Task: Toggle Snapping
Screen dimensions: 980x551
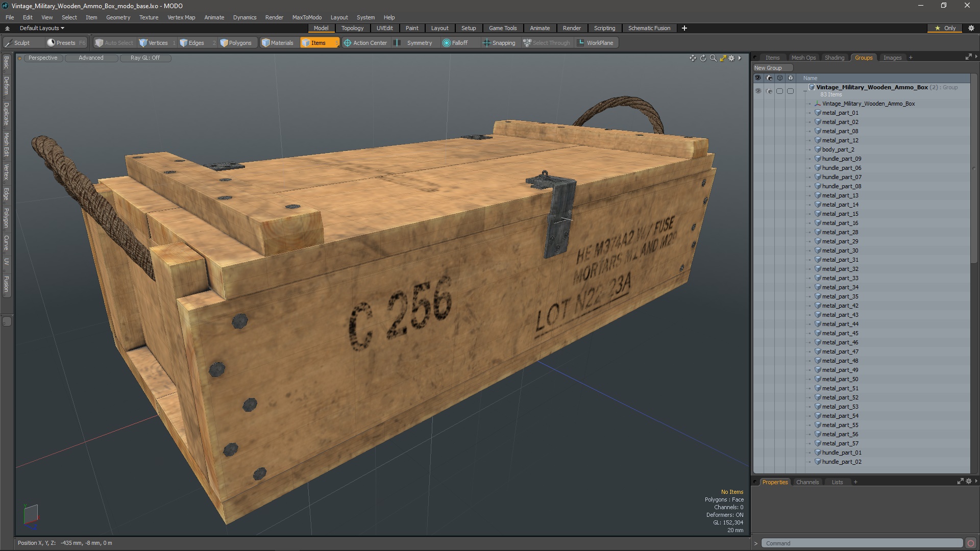Action: click(x=499, y=43)
